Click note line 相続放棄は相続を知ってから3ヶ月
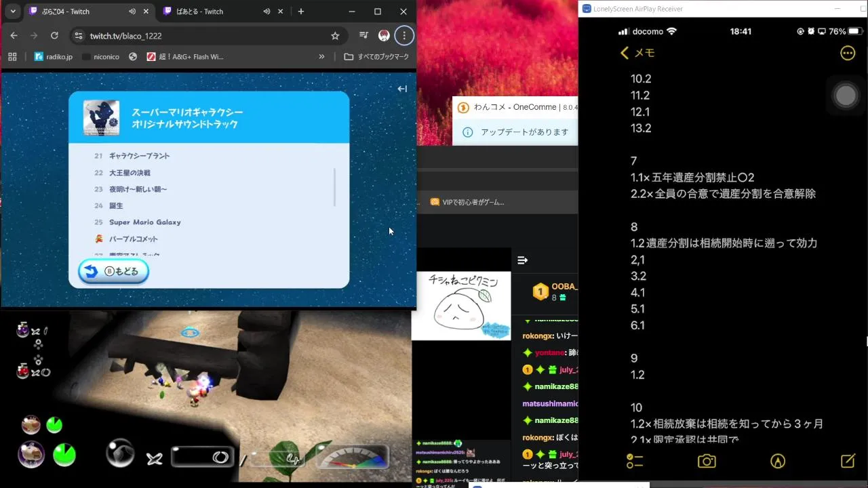The width and height of the screenshot is (868, 488). point(726,424)
